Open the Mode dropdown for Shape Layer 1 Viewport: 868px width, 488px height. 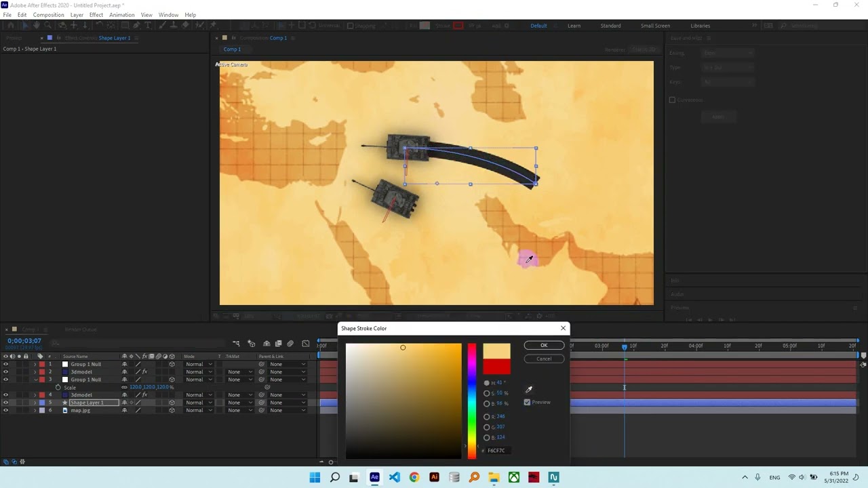pyautogui.click(x=199, y=403)
